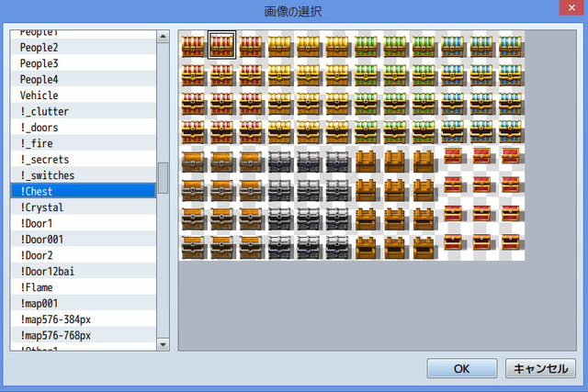The image size is (588, 392).
Task: Select the !Door001 entry
Action: click(84, 239)
